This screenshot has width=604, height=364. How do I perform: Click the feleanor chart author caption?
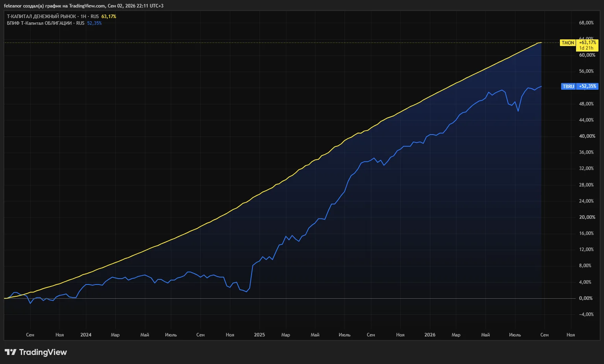(83, 6)
